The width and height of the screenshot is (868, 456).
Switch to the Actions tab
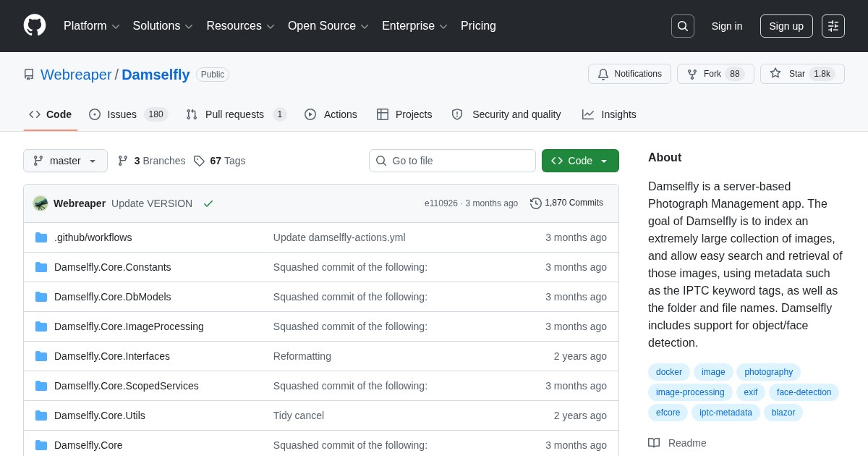point(331,114)
